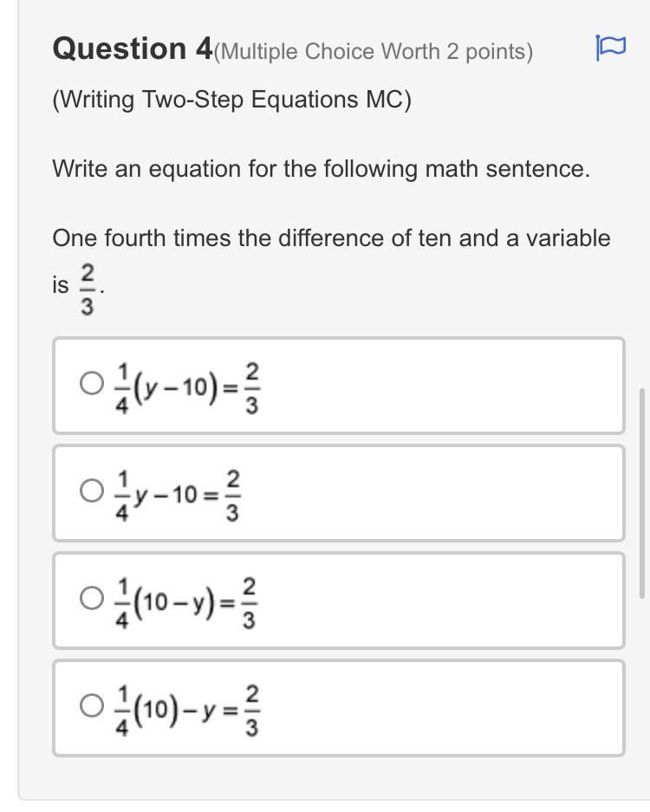
Task: Flag Question 4 with the flag icon
Action: click(x=611, y=48)
